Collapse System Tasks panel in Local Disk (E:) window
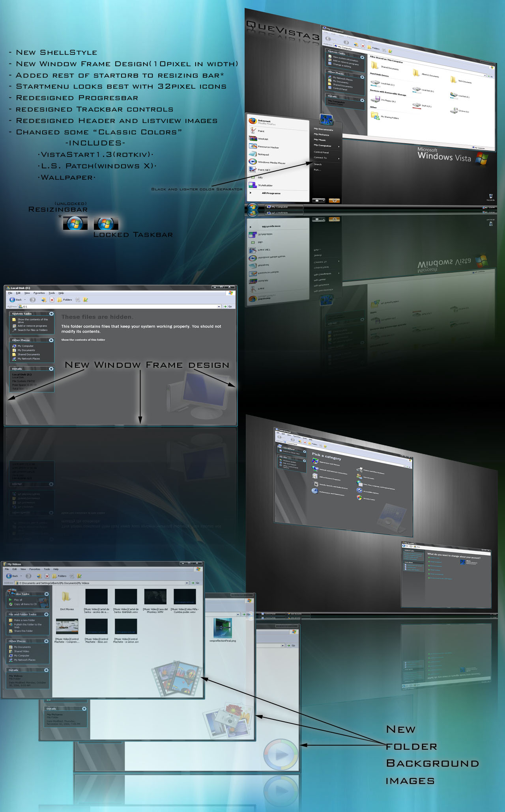Viewport: 505px width, 812px height. (51, 314)
